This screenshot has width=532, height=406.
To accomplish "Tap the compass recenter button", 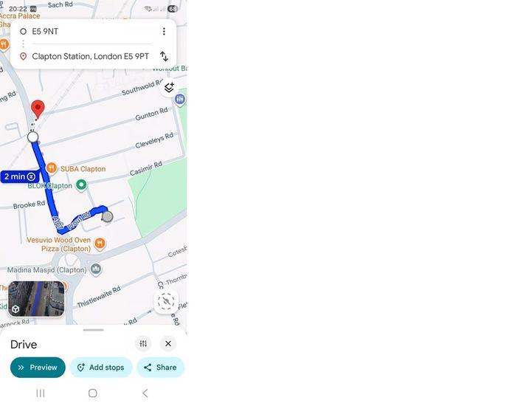I will click(166, 301).
